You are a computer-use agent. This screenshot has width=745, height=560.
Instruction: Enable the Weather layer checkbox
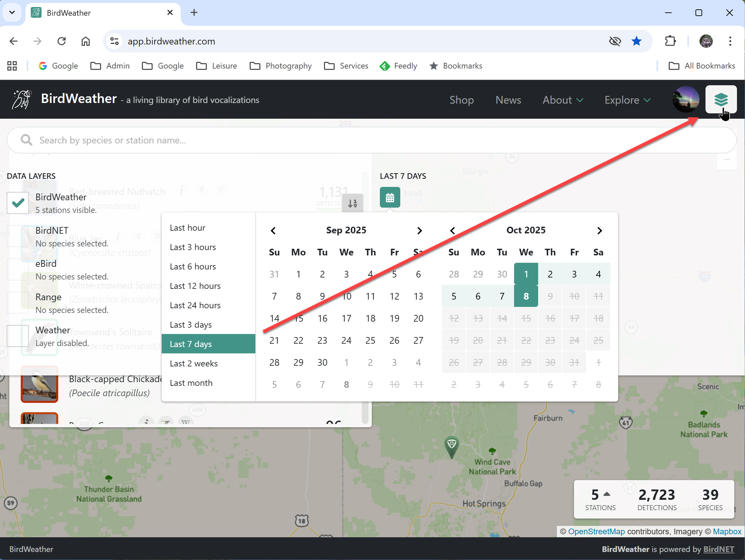[18, 336]
